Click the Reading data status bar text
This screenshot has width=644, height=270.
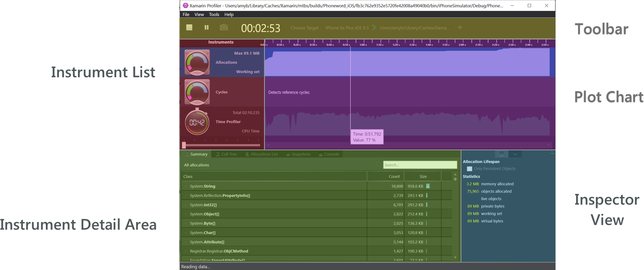click(196, 267)
